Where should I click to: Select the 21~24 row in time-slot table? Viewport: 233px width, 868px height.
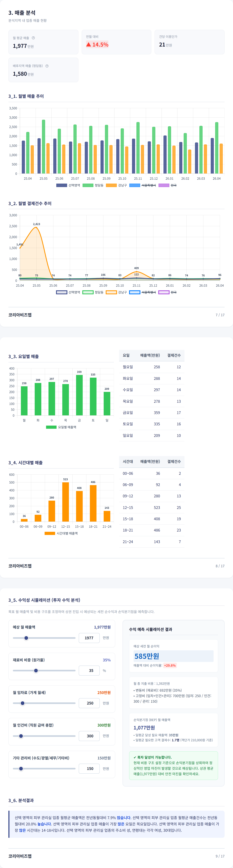pyautogui.click(x=152, y=542)
